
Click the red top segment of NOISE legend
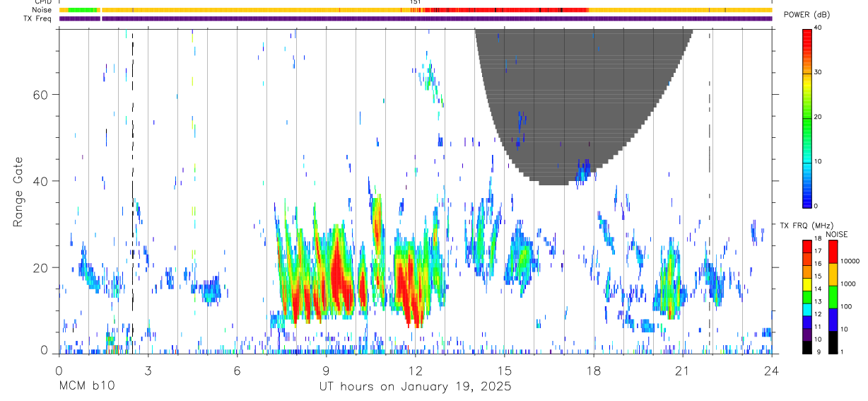pyautogui.click(x=833, y=252)
